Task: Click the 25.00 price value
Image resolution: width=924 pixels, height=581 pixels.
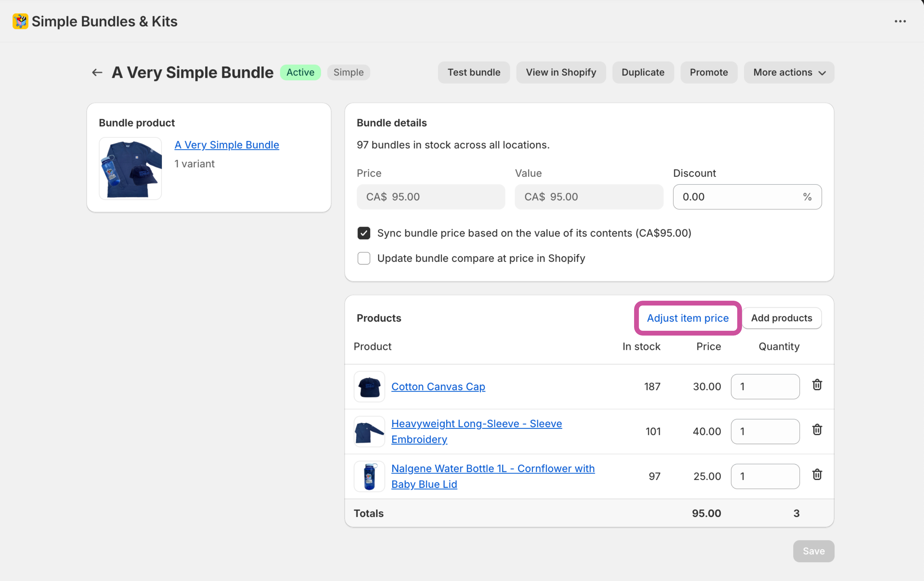Action: [x=707, y=476]
